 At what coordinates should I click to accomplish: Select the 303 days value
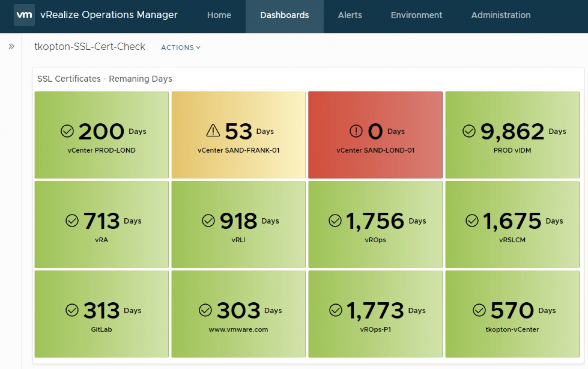click(238, 310)
